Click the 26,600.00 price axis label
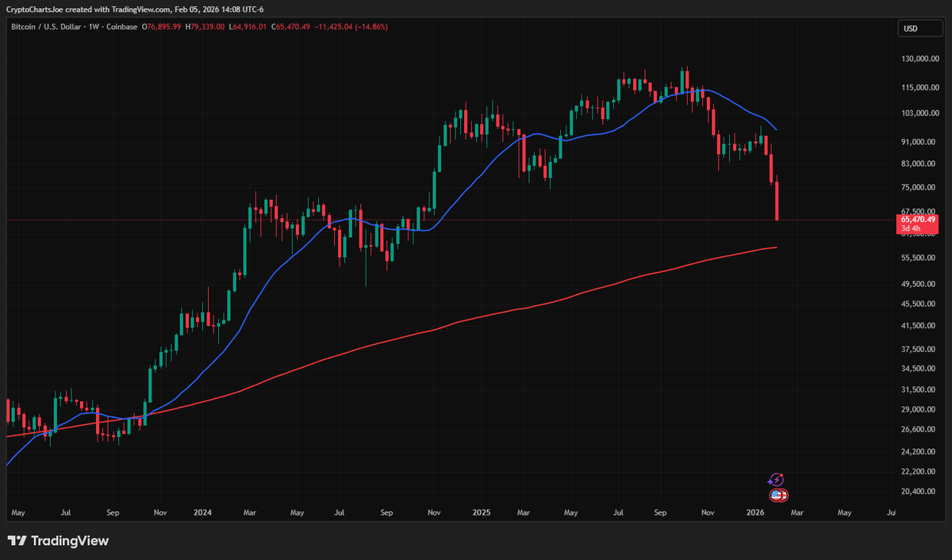The width and height of the screenshot is (952, 560). pos(920,430)
